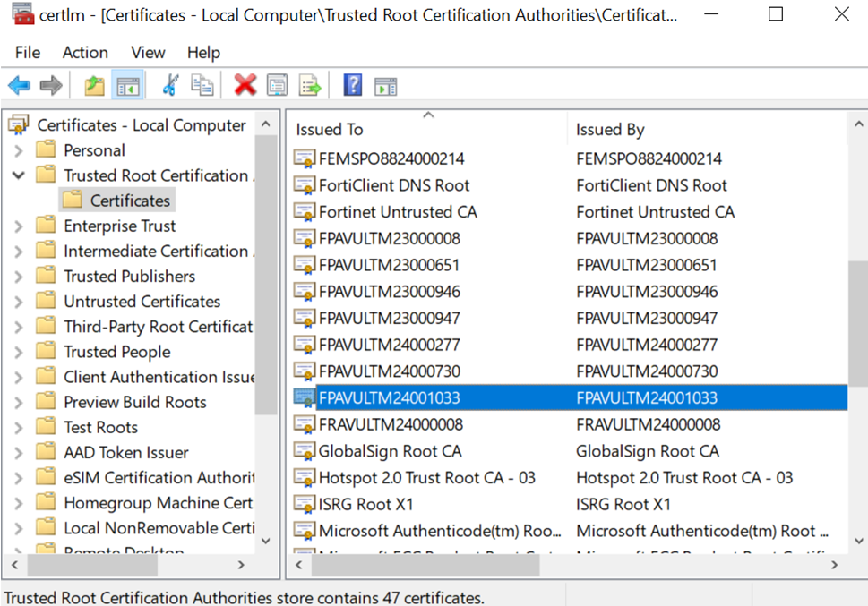Open the Action menu
Viewport: 868px width, 606px height.
(85, 53)
